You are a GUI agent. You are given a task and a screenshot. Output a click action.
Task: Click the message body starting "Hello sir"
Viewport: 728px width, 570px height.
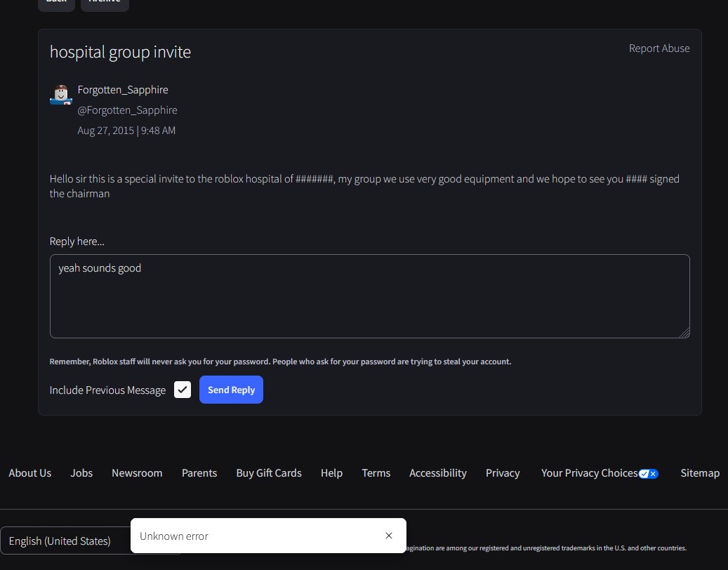(364, 186)
